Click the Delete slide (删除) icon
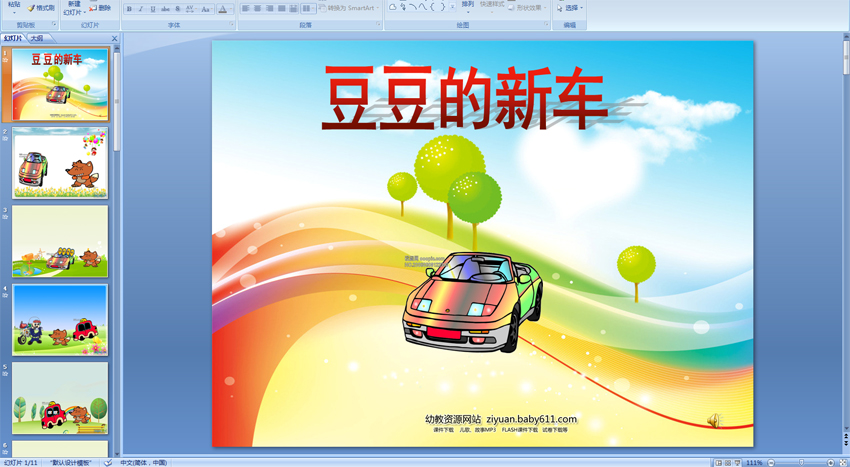 [x=93, y=8]
